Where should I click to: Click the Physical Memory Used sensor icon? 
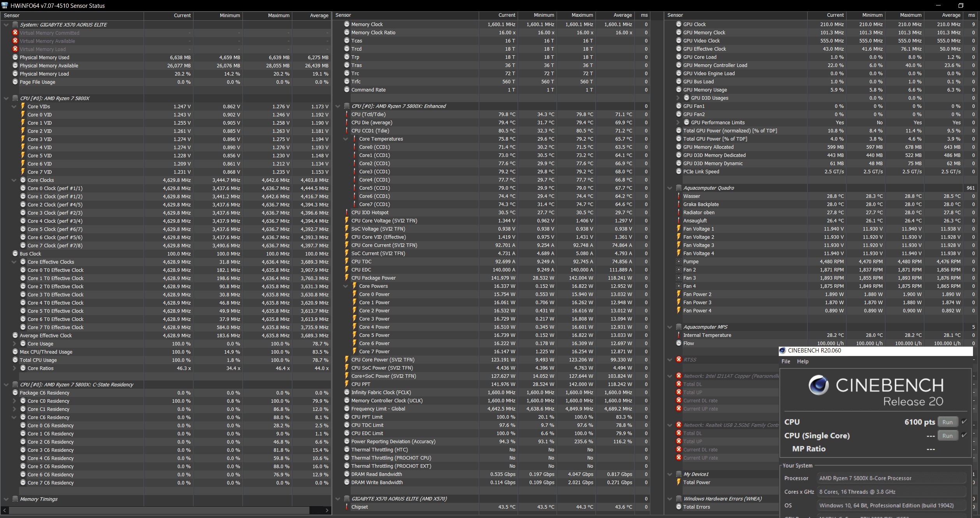15,57
